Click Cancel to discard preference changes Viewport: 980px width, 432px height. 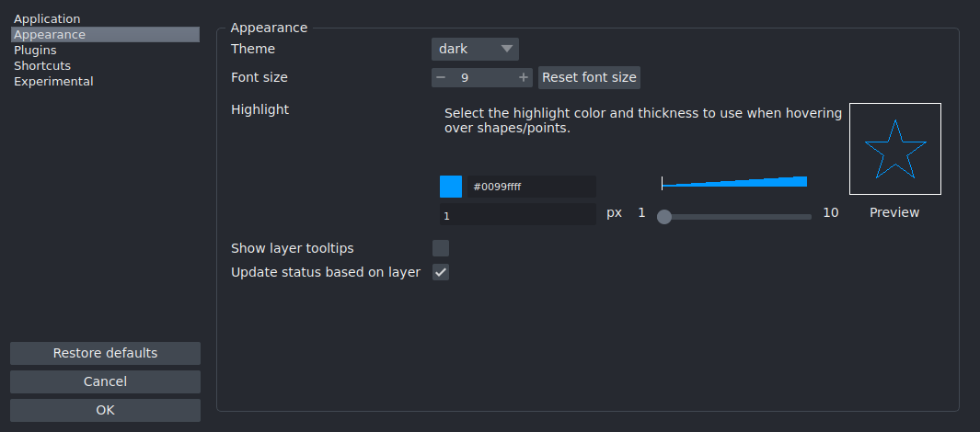click(105, 381)
